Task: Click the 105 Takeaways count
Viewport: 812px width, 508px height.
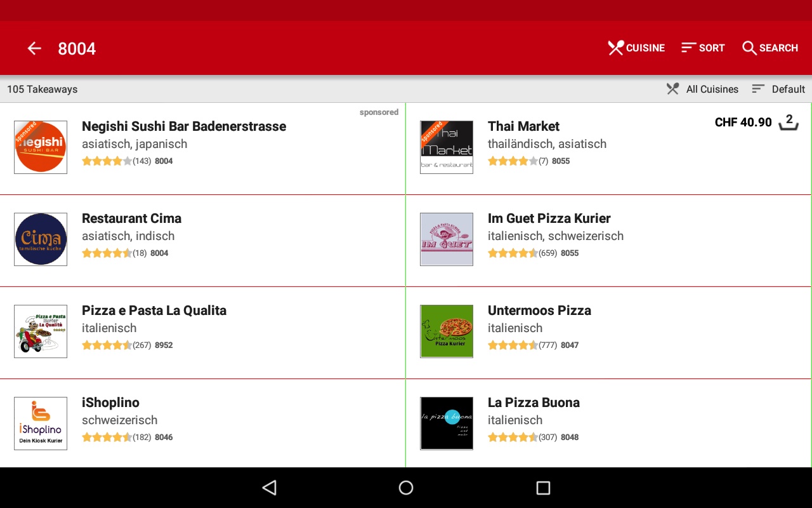Action: click(43, 90)
